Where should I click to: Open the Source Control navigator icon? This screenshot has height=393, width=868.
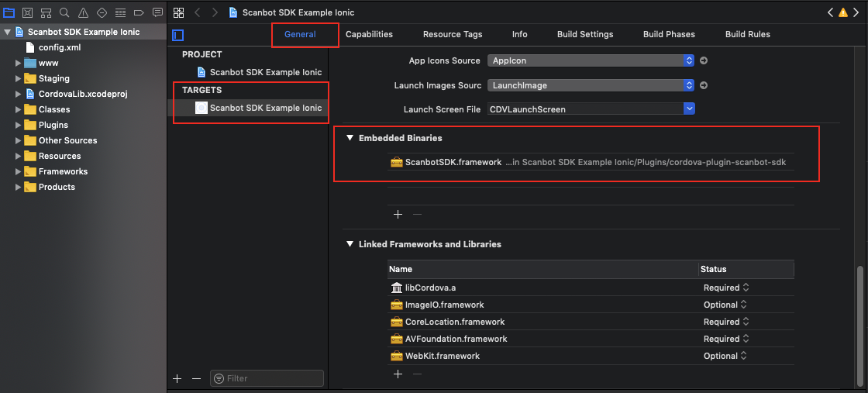[x=27, y=12]
